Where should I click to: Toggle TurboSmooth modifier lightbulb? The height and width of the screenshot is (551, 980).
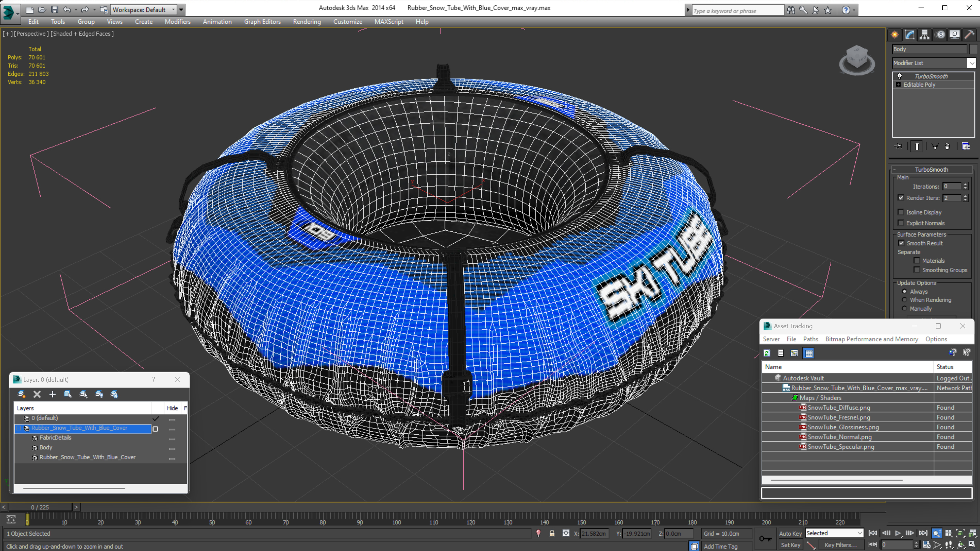pyautogui.click(x=899, y=77)
